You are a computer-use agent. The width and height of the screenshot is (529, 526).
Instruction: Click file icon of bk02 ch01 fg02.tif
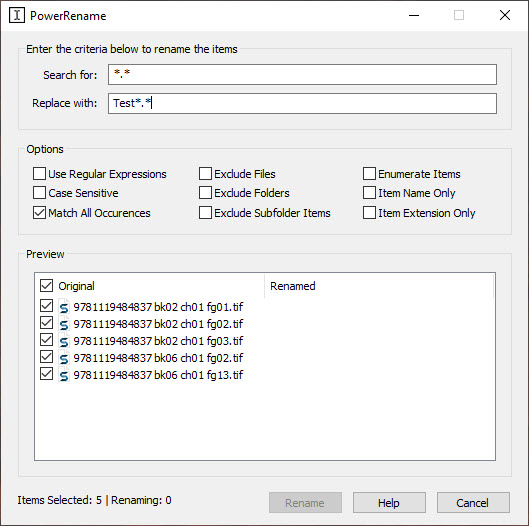click(x=64, y=324)
